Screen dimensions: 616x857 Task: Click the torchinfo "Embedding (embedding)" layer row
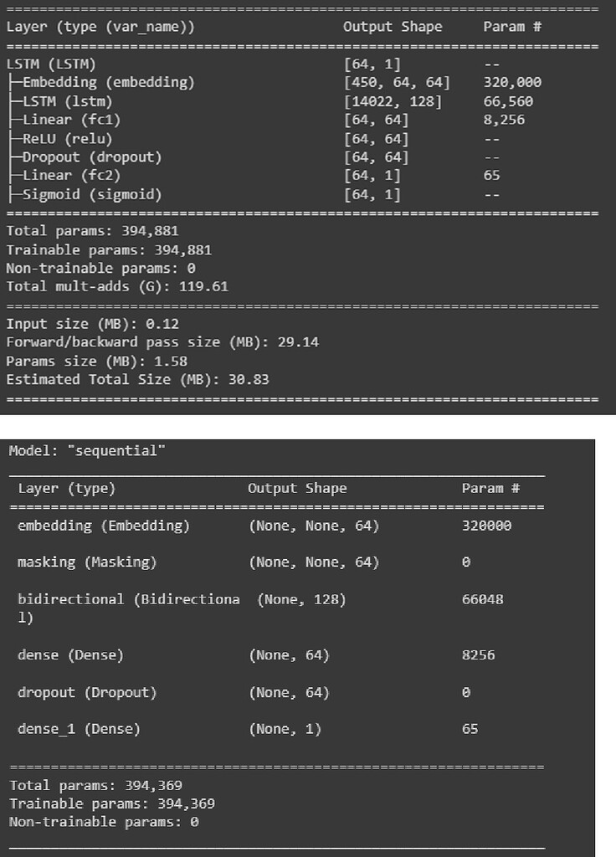pos(108,82)
